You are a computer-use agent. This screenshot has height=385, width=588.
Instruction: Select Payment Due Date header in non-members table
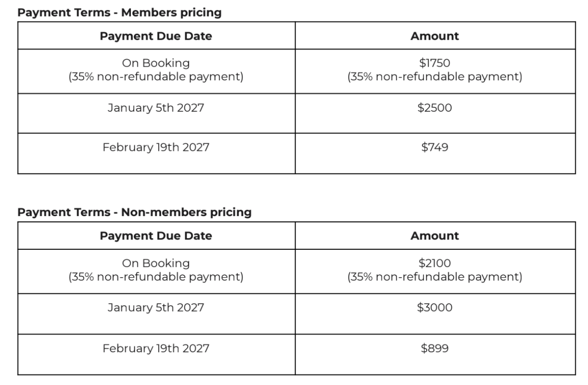[156, 236]
